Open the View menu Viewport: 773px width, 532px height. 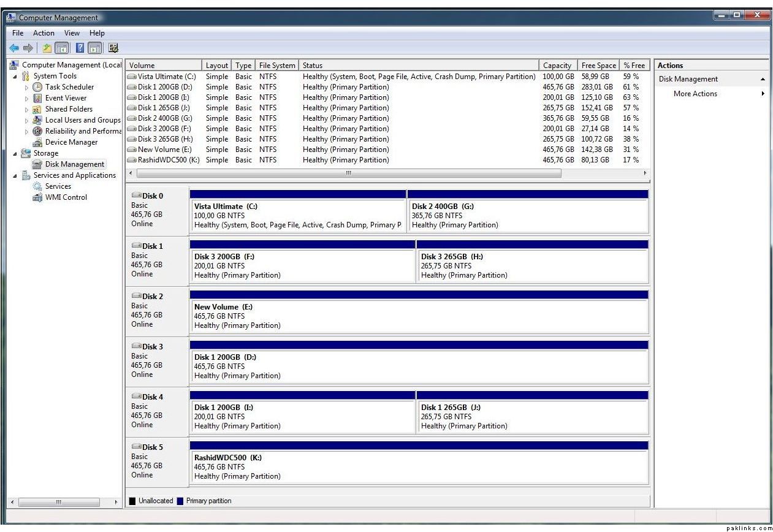click(72, 33)
